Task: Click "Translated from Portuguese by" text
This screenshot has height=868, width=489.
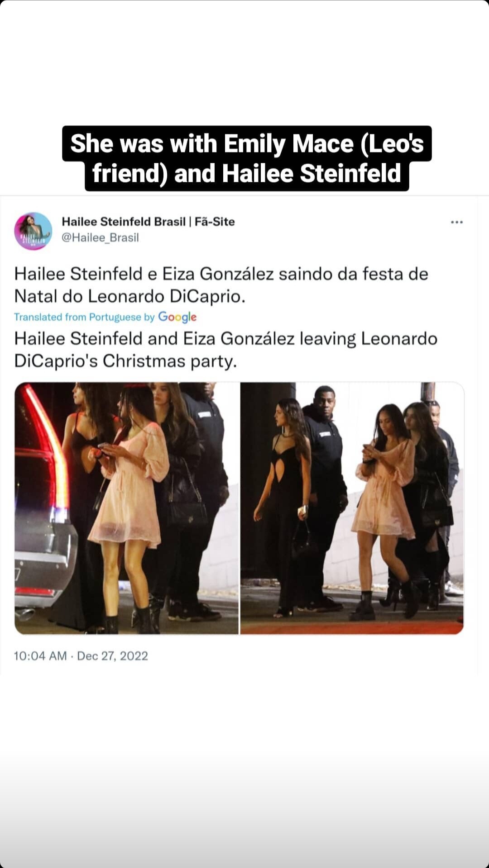Action: (x=84, y=317)
